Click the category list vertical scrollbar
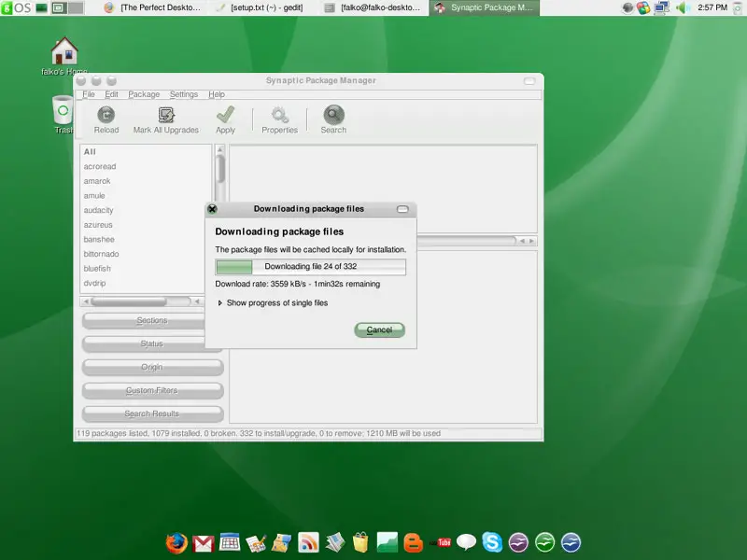 (x=219, y=174)
